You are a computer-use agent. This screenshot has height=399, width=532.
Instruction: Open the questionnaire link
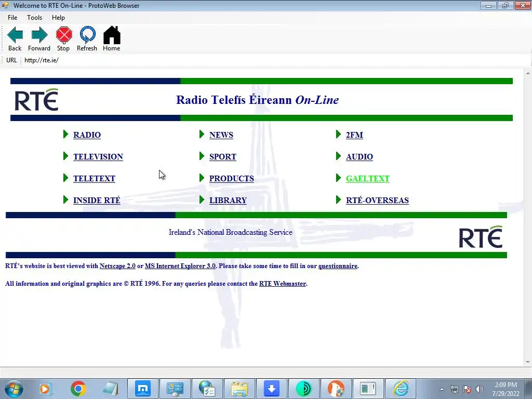pos(338,266)
